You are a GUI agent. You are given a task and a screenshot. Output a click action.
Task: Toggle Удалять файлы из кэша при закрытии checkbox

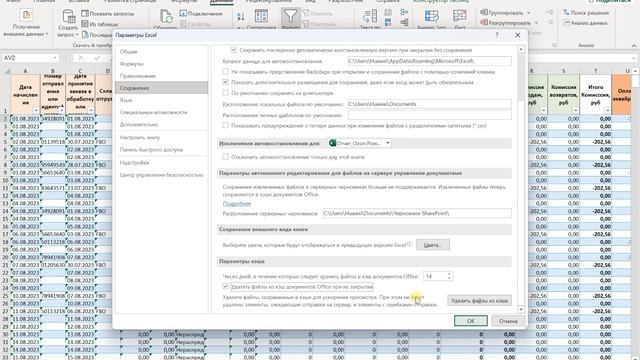(x=225, y=287)
